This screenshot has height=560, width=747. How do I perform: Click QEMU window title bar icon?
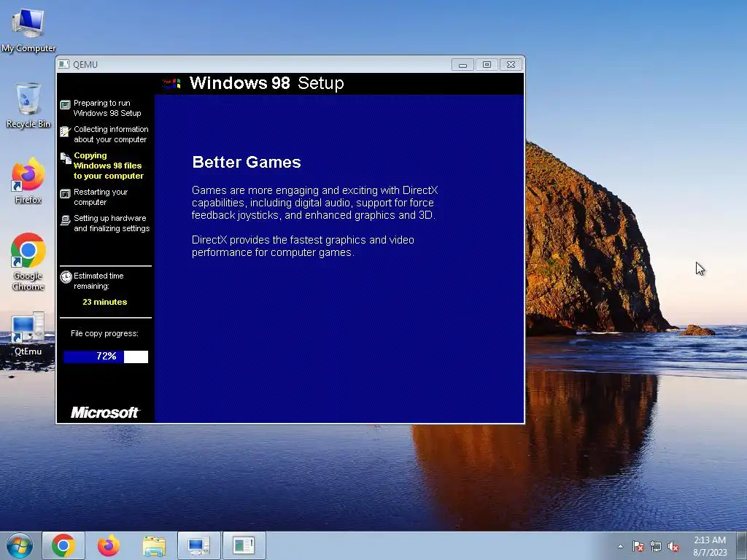pos(64,64)
